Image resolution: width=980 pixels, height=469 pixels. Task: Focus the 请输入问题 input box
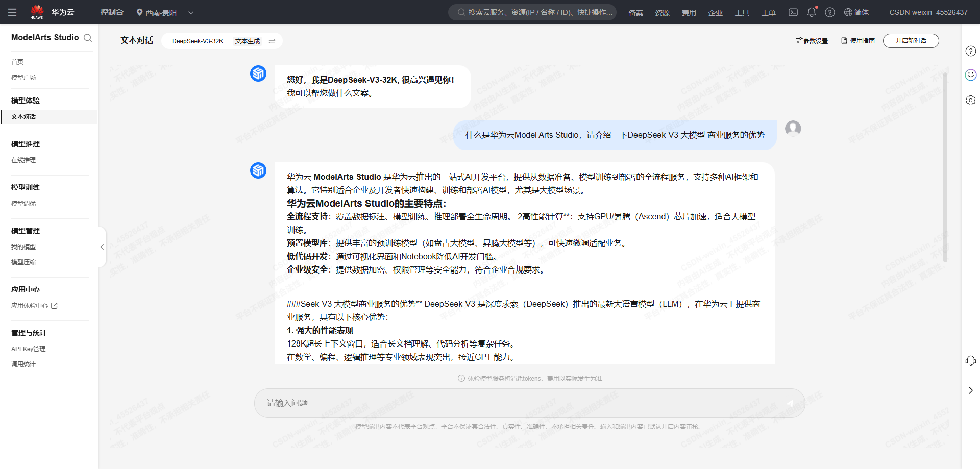pyautogui.click(x=529, y=403)
